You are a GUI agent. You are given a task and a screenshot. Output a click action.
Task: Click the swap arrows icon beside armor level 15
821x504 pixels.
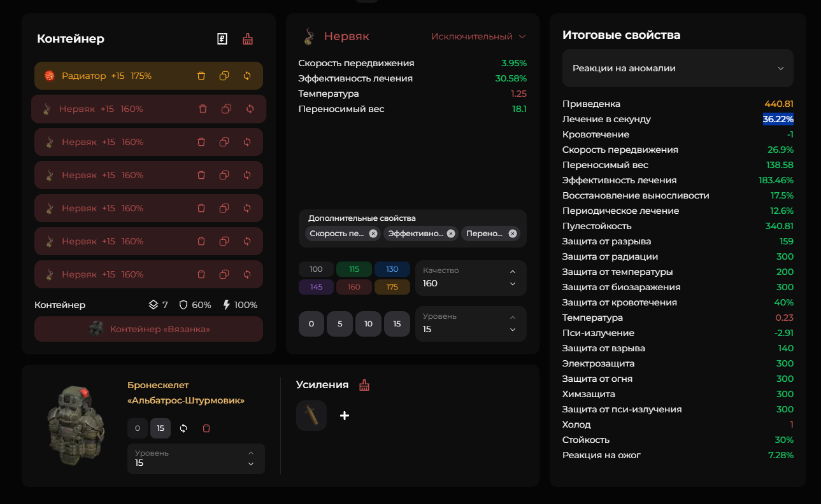(x=183, y=428)
